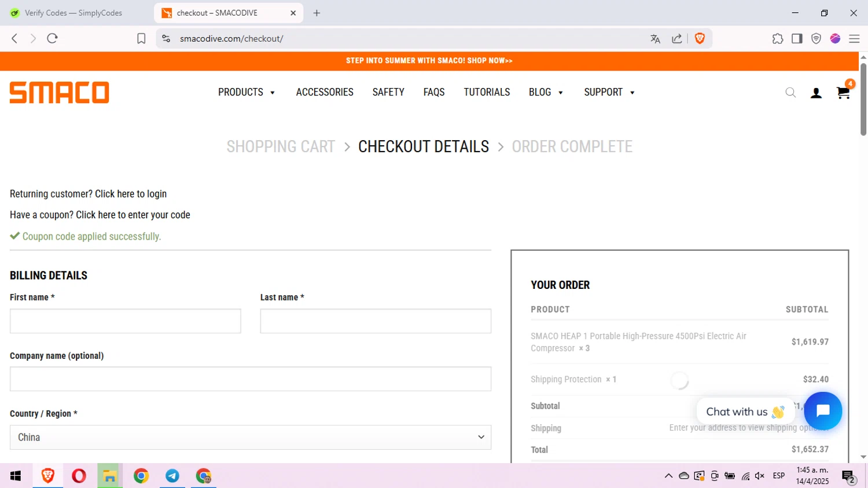Click the address bar URL
868x488 pixels.
(231, 39)
